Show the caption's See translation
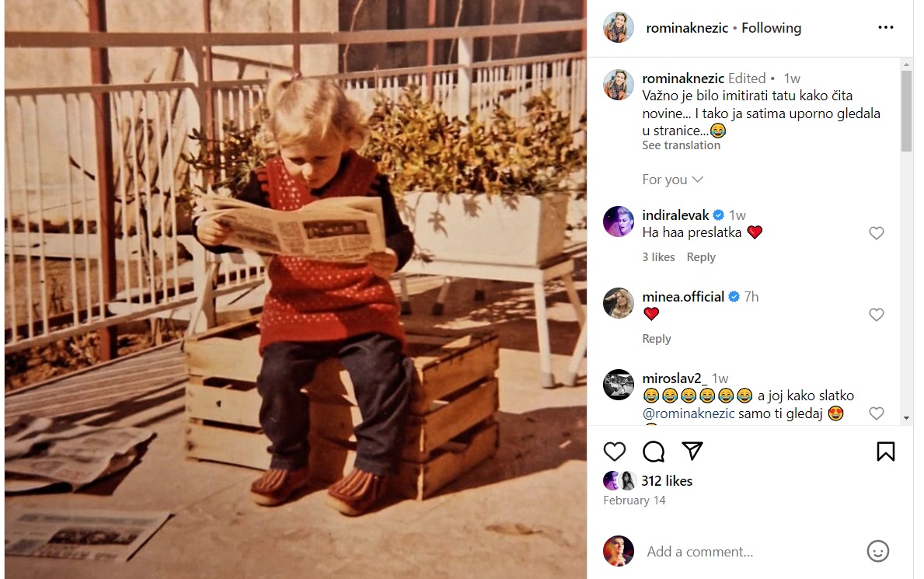Viewport: 924px width, 579px height. [x=681, y=145]
